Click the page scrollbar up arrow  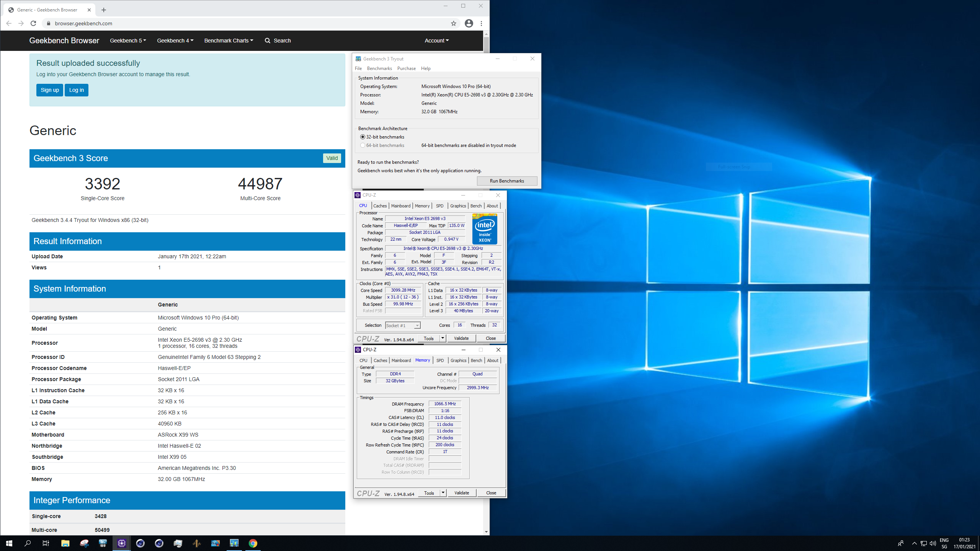pyautogui.click(x=486, y=34)
